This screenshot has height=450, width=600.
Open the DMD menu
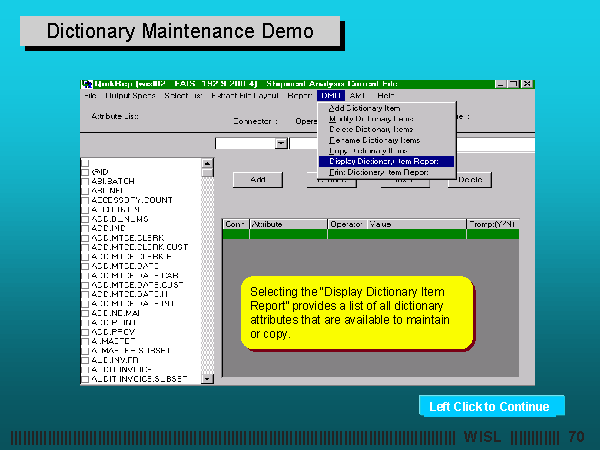pos(331,96)
